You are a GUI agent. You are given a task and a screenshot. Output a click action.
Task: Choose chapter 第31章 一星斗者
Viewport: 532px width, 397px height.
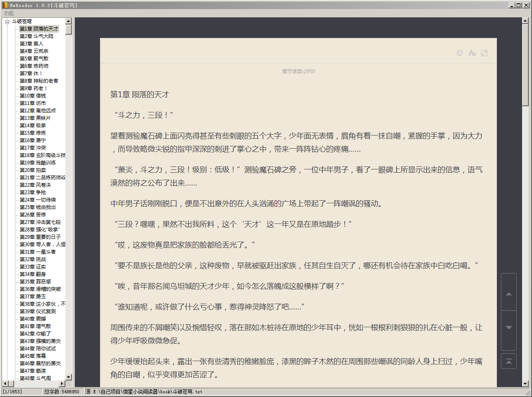(x=38, y=252)
